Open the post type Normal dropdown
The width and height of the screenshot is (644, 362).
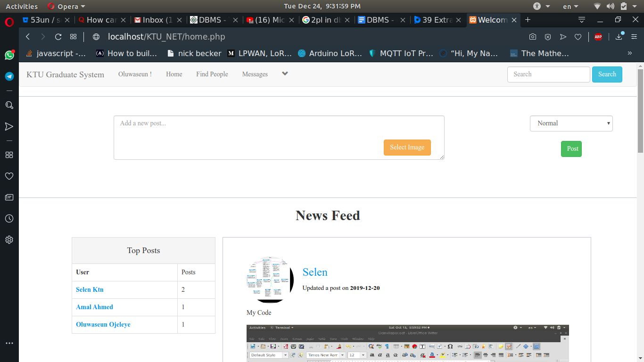[x=571, y=123]
